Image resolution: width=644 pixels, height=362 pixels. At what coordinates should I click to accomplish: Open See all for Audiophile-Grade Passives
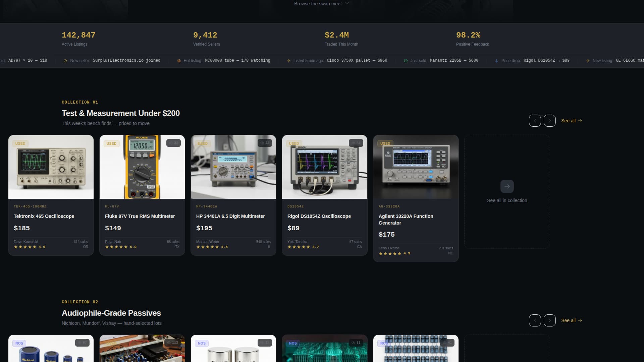pos(572,320)
